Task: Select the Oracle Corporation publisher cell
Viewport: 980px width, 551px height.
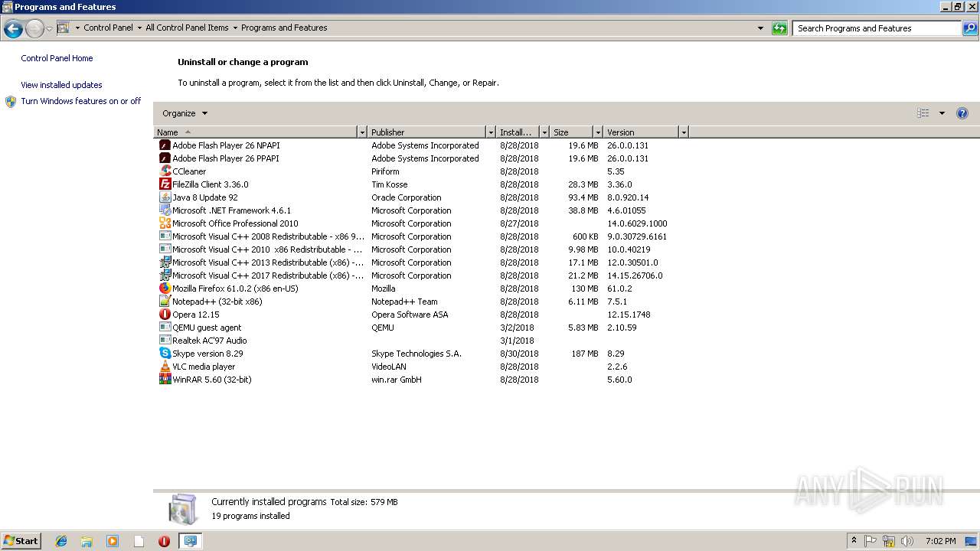Action: pyautogui.click(x=406, y=197)
